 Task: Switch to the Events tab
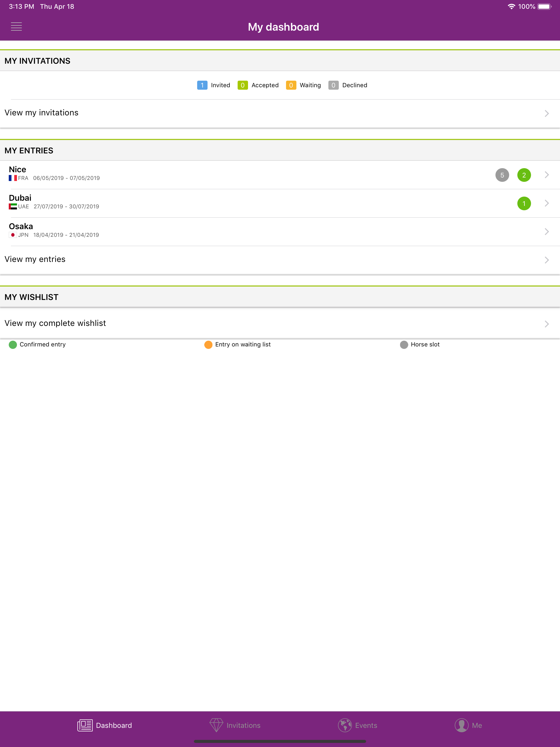pos(358,725)
